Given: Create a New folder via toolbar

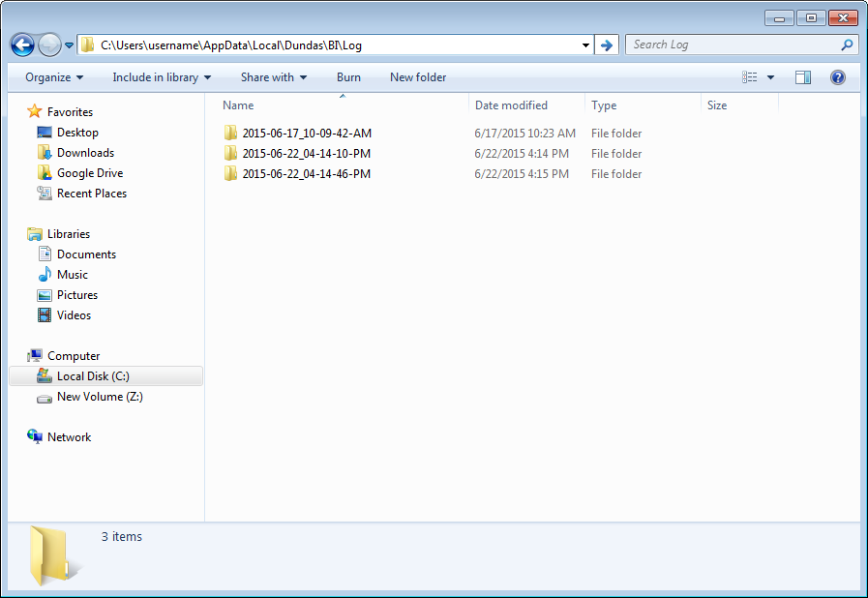Looking at the screenshot, I should tap(418, 77).
